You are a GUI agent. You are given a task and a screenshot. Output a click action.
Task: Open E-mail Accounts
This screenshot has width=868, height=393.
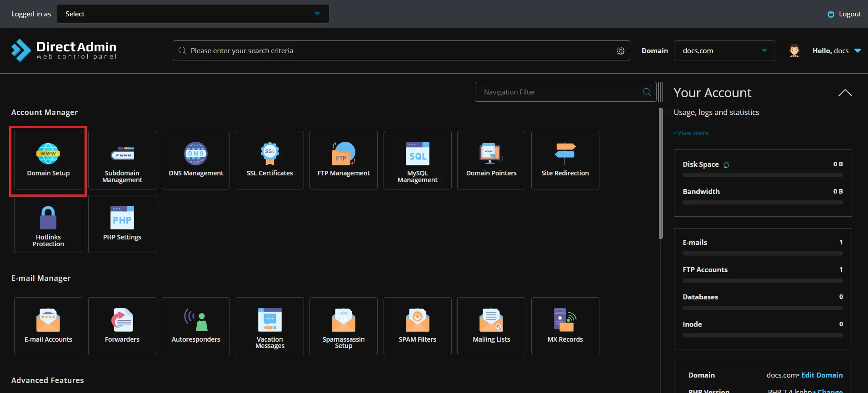[48, 326]
